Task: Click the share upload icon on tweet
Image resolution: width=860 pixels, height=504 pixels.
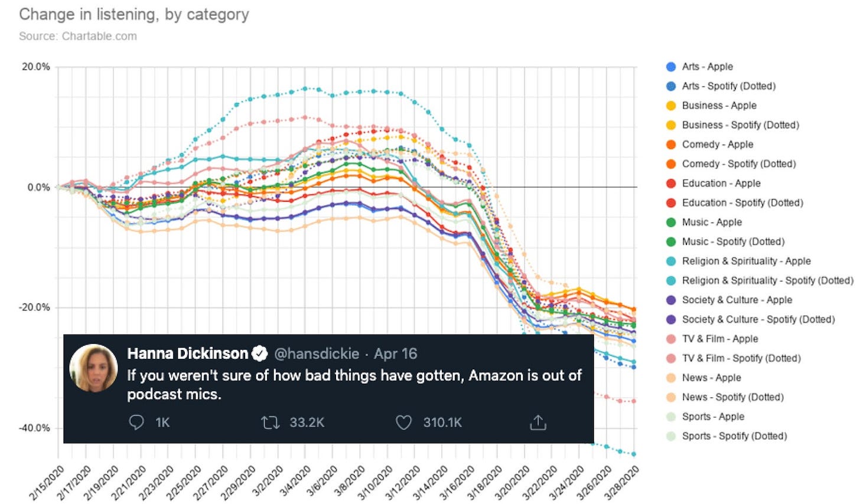Action: click(x=538, y=422)
